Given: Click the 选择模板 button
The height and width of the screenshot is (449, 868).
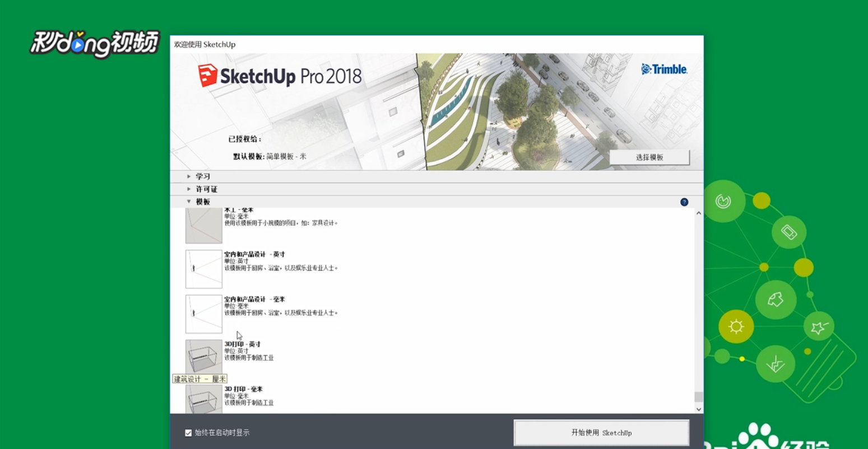Looking at the screenshot, I should click(x=649, y=157).
